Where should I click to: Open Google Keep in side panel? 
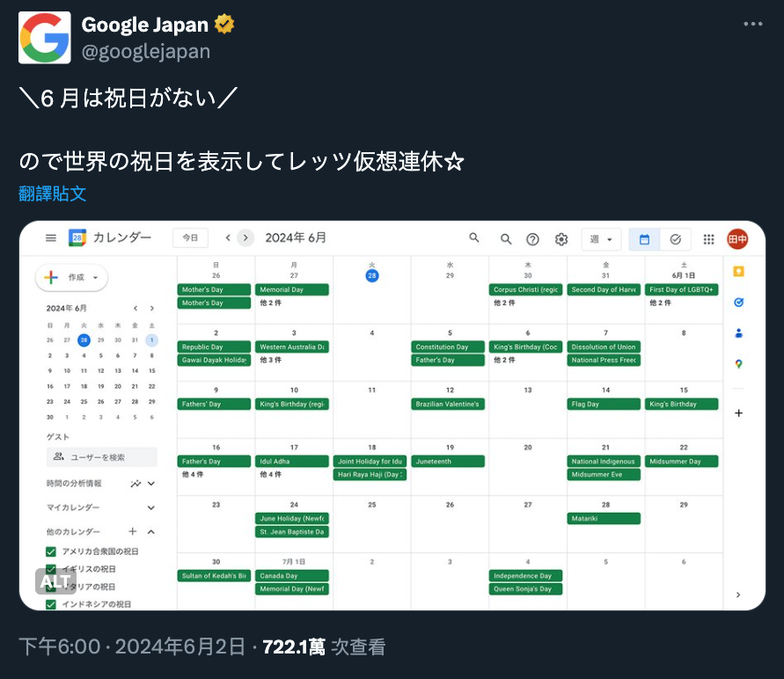[x=738, y=272]
